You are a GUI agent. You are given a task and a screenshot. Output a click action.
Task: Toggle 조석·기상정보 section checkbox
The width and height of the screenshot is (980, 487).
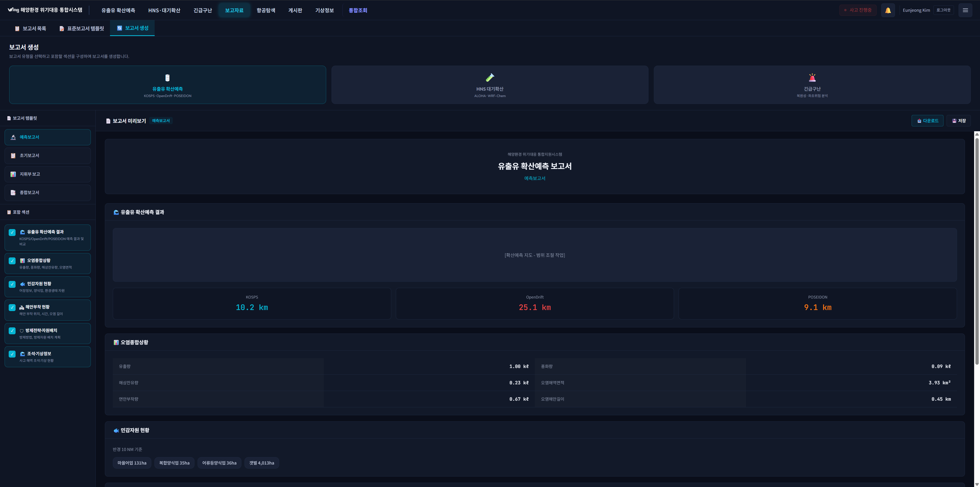(x=12, y=354)
